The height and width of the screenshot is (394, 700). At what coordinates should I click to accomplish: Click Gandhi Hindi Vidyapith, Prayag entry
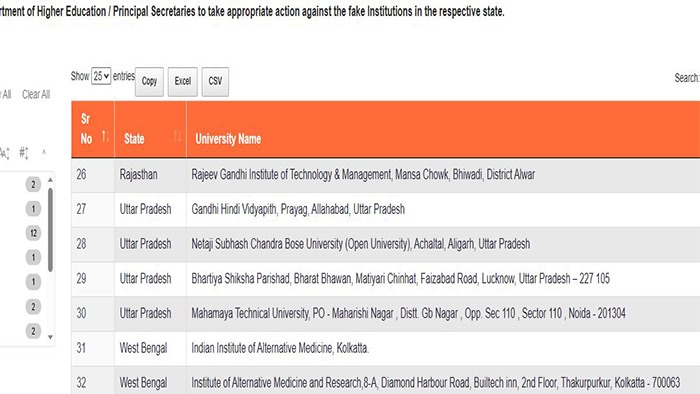click(x=298, y=209)
